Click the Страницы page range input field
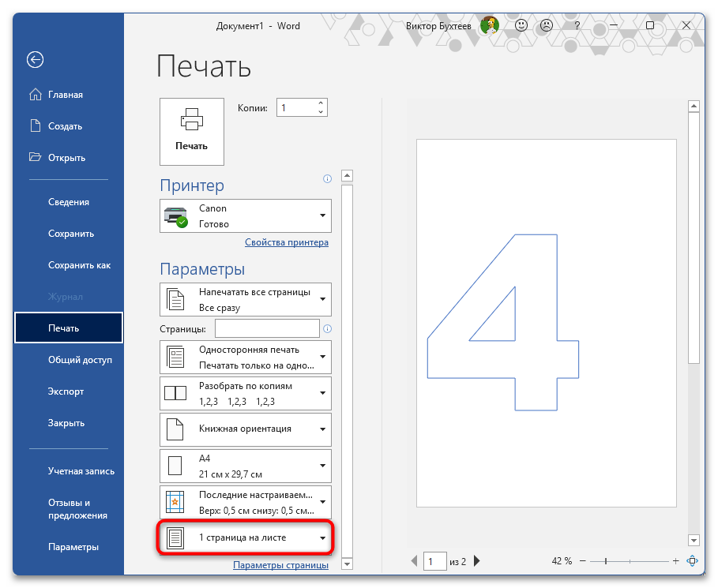 point(267,328)
